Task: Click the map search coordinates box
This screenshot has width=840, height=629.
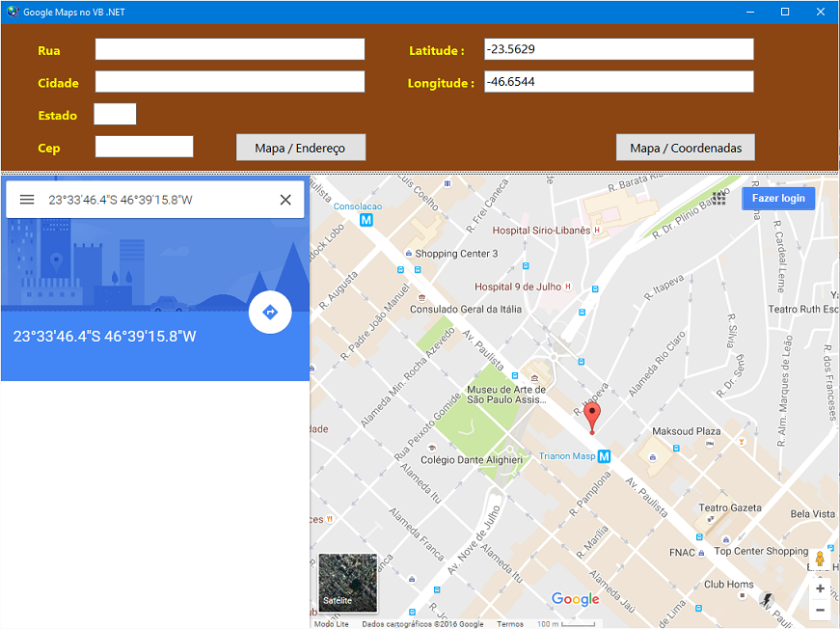Action: 155,200
